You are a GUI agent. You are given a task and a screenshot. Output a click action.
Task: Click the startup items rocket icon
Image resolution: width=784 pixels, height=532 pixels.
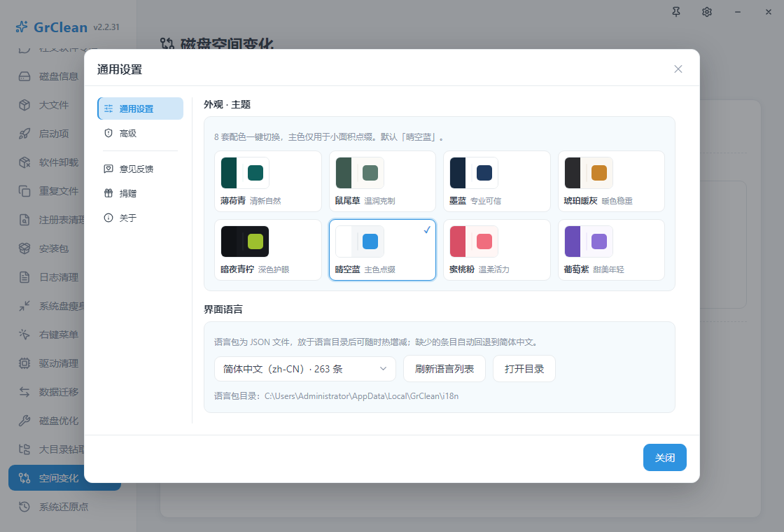coord(24,134)
